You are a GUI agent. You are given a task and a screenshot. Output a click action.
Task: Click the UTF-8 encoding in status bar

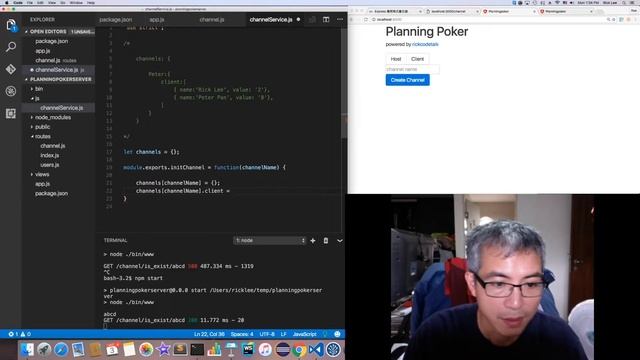pos(267,334)
